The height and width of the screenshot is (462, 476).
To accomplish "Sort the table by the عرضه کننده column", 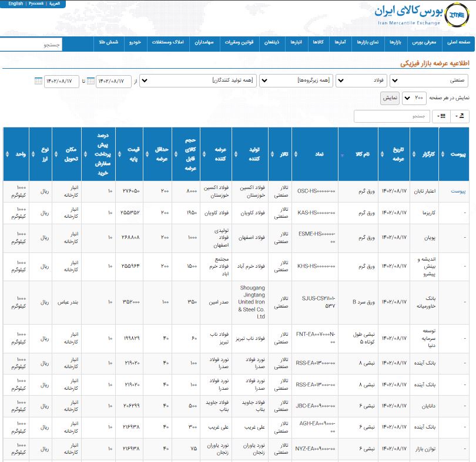I will (x=216, y=154).
